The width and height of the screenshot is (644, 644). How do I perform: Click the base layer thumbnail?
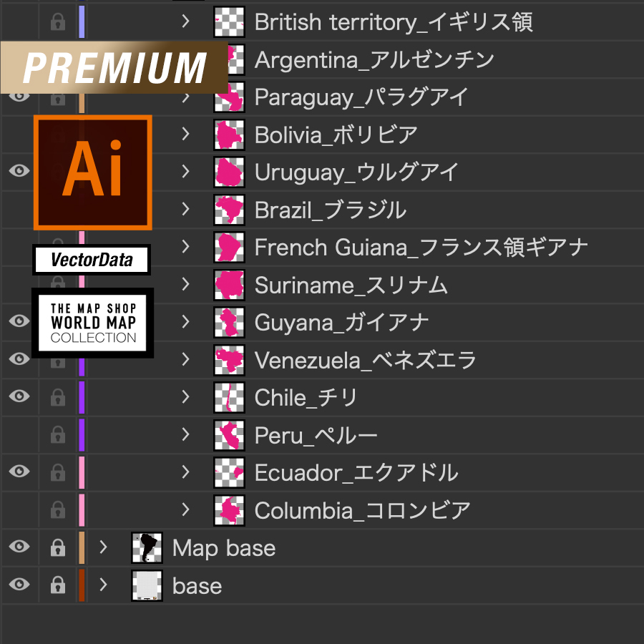coord(147,585)
